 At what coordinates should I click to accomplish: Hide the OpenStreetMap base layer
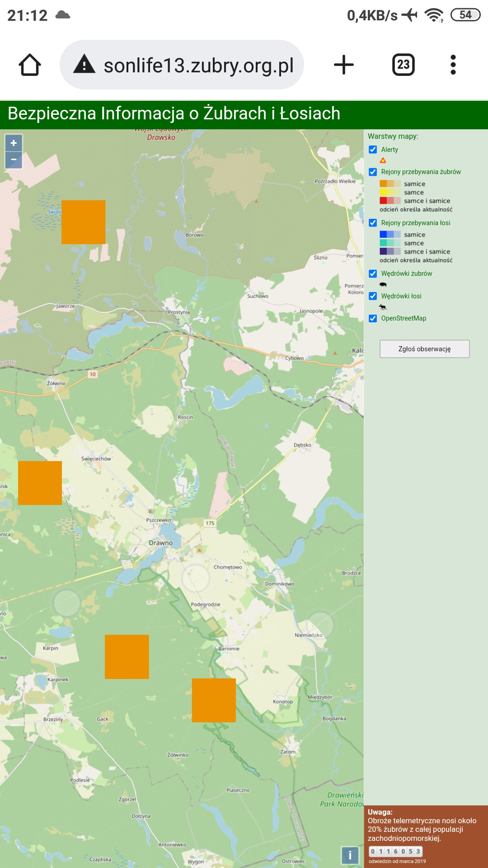(373, 318)
